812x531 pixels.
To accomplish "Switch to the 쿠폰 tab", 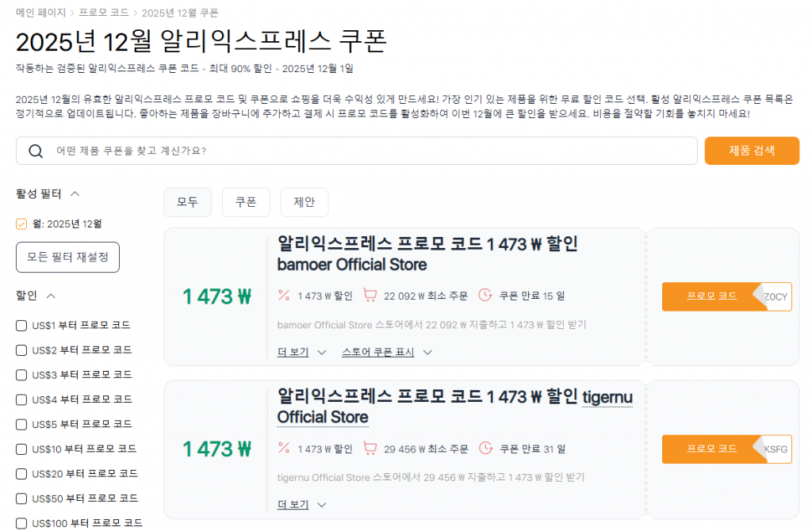I will click(246, 202).
